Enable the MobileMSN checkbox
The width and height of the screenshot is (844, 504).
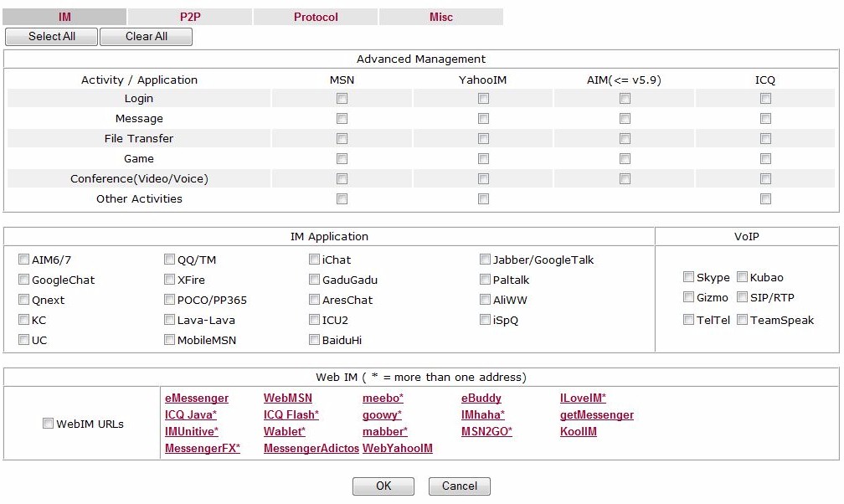point(169,340)
